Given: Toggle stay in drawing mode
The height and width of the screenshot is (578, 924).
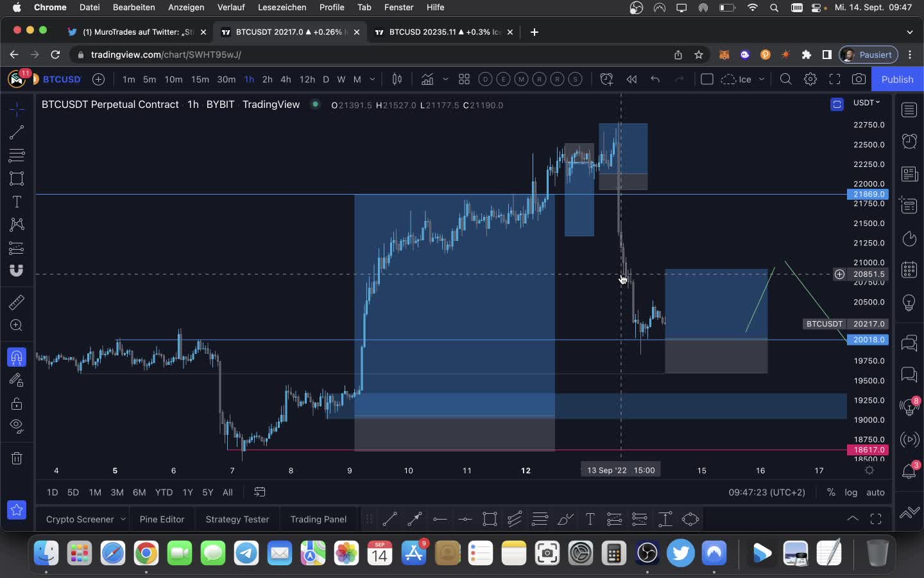Looking at the screenshot, I should pos(17,380).
